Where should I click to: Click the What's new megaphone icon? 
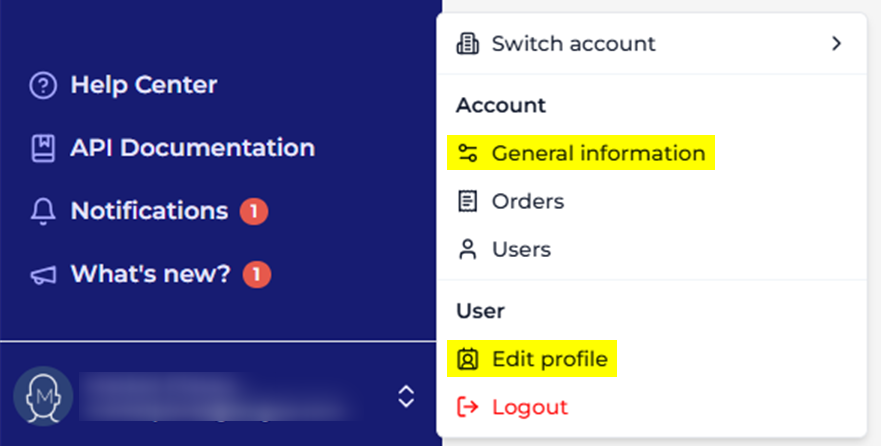(43, 275)
